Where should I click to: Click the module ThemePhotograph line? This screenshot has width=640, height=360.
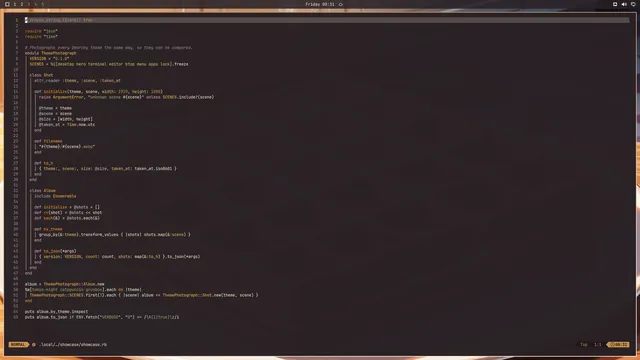click(x=51, y=53)
